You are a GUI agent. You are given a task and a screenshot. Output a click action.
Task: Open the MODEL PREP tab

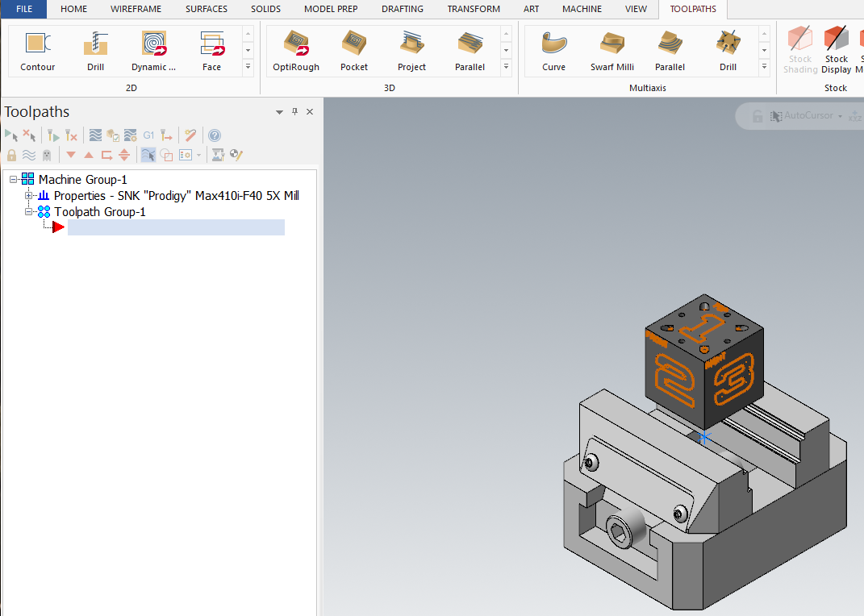point(332,9)
